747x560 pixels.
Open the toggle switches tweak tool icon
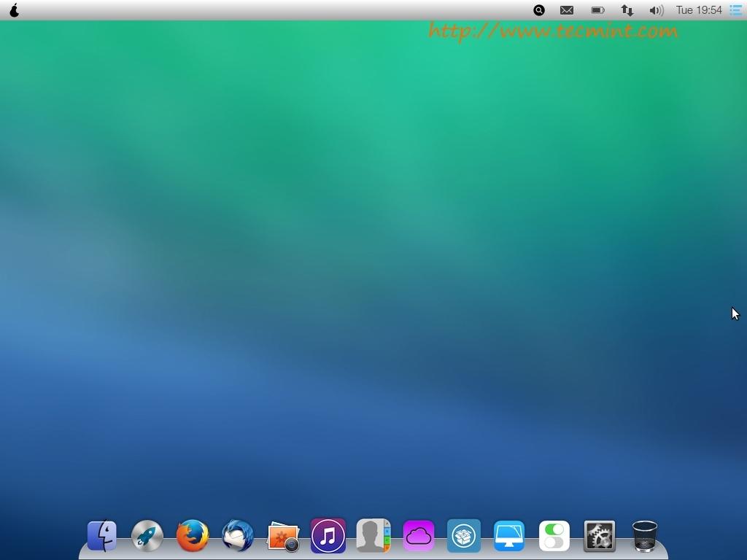point(554,536)
